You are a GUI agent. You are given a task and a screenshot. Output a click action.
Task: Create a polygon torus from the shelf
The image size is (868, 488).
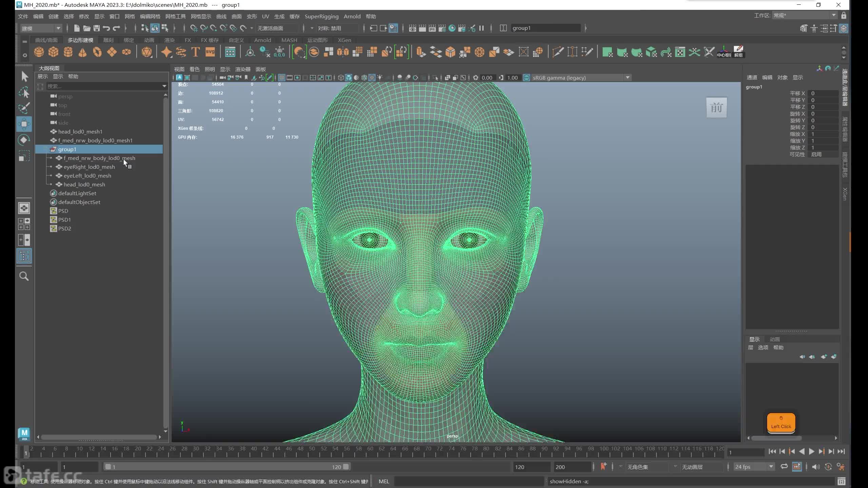pyautogui.click(x=97, y=52)
